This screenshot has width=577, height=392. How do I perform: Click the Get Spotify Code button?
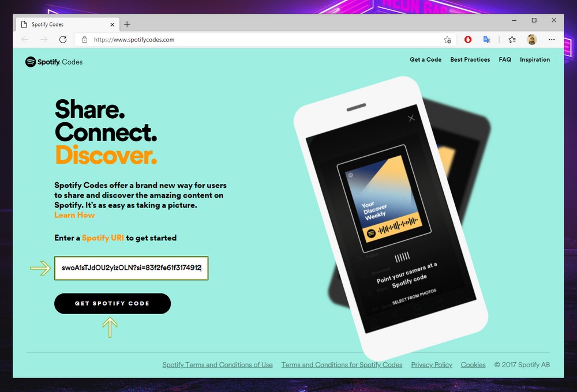pyautogui.click(x=113, y=303)
